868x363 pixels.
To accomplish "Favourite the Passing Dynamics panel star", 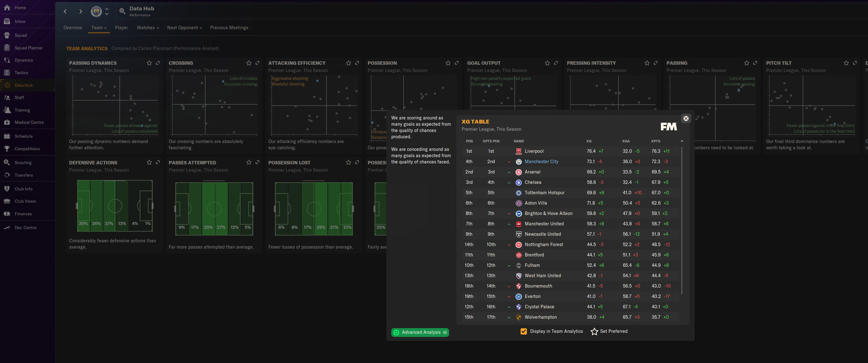I will tap(149, 63).
